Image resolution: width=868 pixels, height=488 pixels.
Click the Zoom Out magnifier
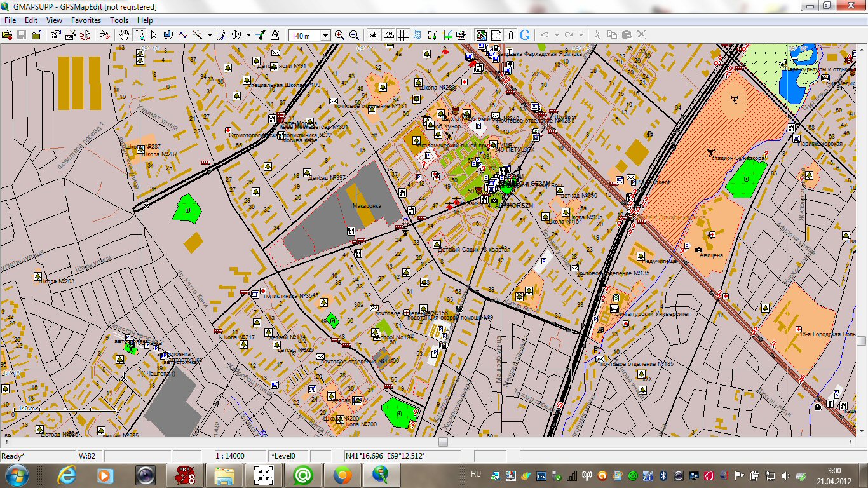pyautogui.click(x=354, y=35)
